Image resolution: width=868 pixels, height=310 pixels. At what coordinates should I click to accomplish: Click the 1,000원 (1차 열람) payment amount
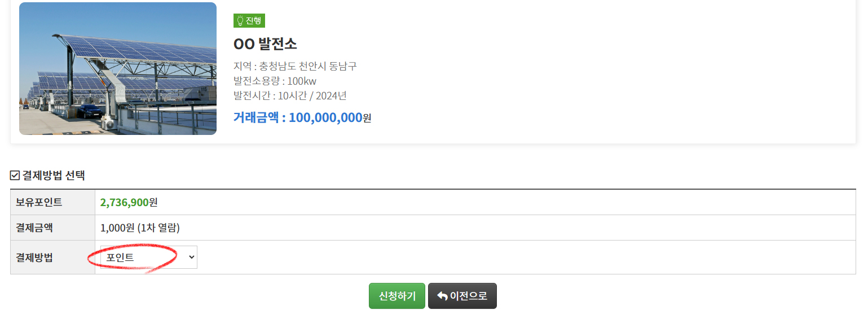[140, 228]
